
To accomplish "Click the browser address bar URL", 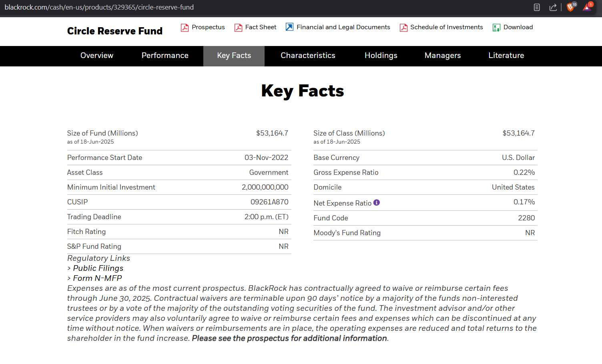I will (99, 7).
